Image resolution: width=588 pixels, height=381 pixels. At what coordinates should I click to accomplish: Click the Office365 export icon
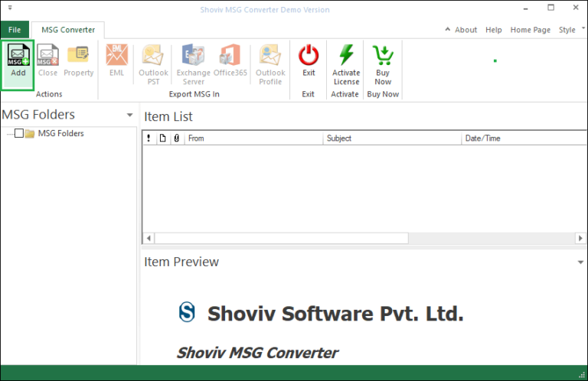230,56
